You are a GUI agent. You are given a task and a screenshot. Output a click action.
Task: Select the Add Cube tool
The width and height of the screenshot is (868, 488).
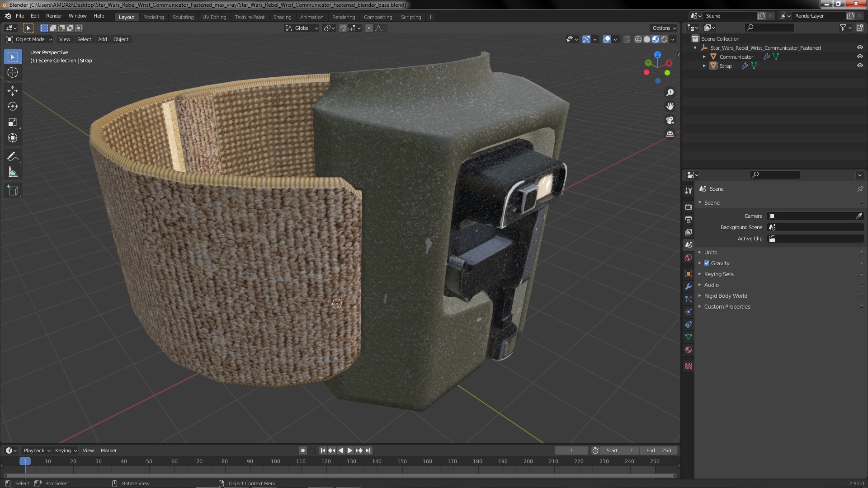13,191
